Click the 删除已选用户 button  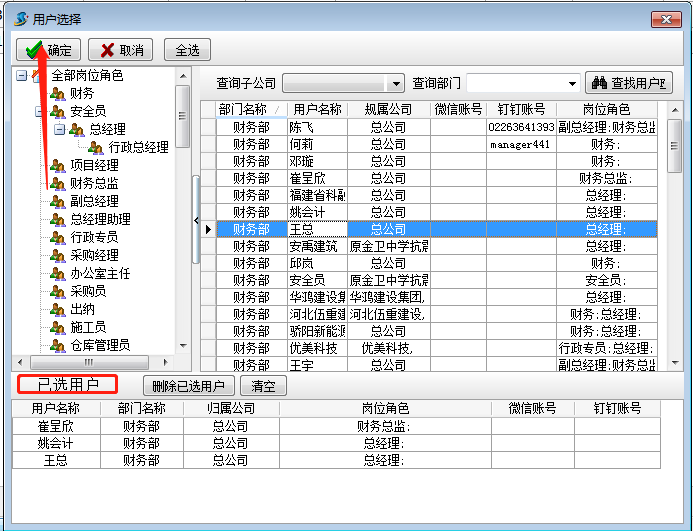pyautogui.click(x=189, y=386)
